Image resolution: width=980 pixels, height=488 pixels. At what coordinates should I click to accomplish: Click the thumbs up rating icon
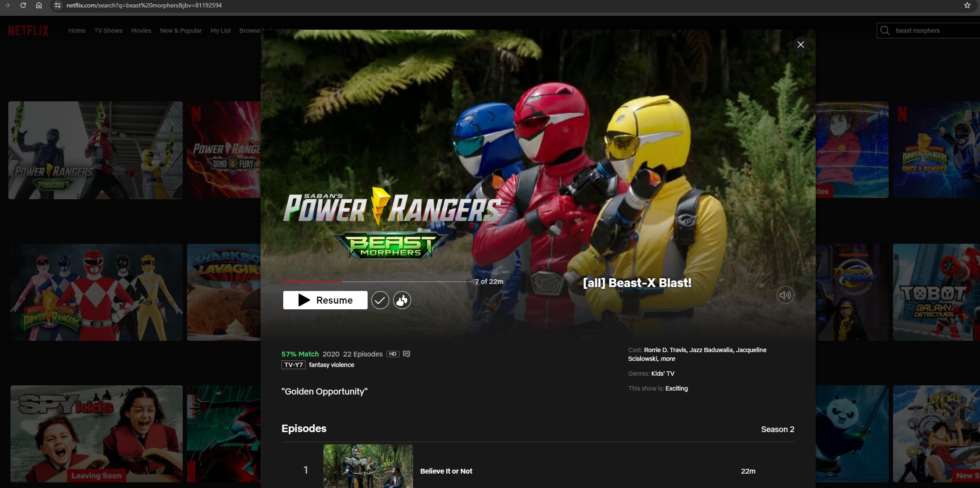point(402,301)
